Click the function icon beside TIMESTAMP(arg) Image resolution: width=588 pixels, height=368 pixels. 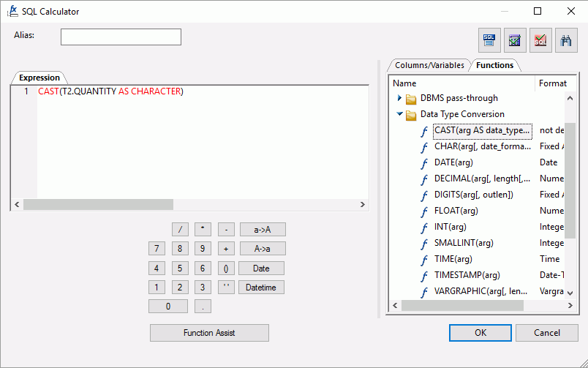pos(424,277)
